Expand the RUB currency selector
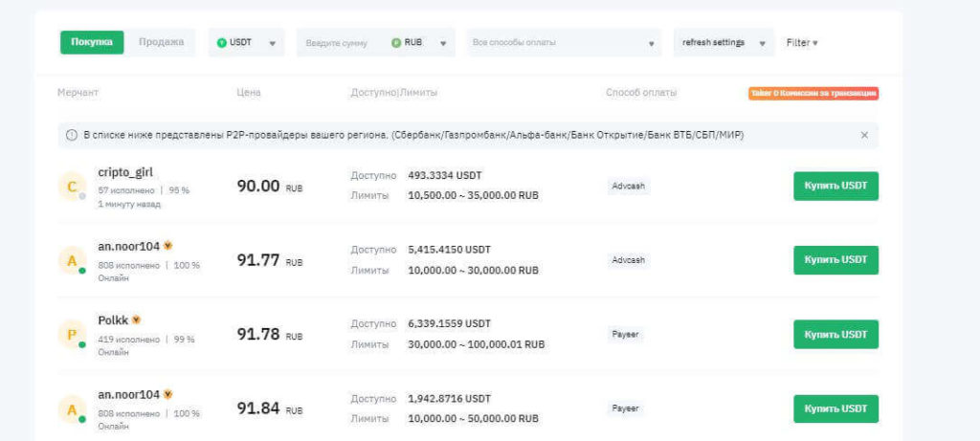Screen dimensions: 980x441 (x=422, y=43)
